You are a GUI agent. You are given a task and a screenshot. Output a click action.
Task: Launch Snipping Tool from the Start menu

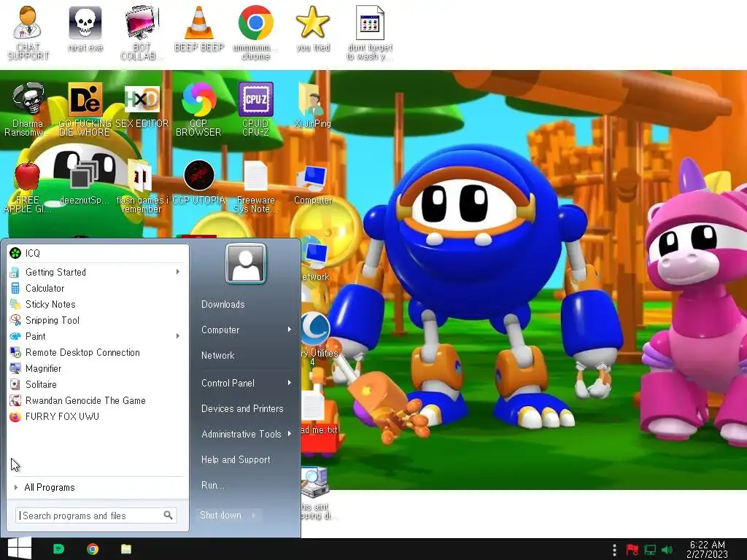98,321
